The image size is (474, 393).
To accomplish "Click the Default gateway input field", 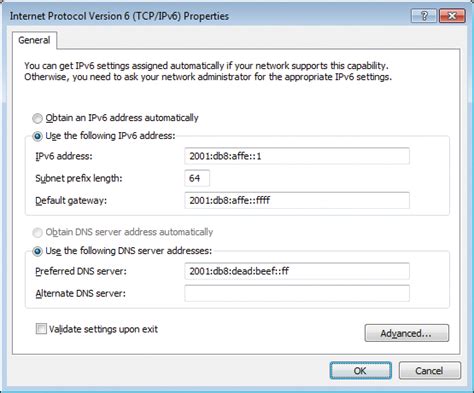I will pos(297,201).
